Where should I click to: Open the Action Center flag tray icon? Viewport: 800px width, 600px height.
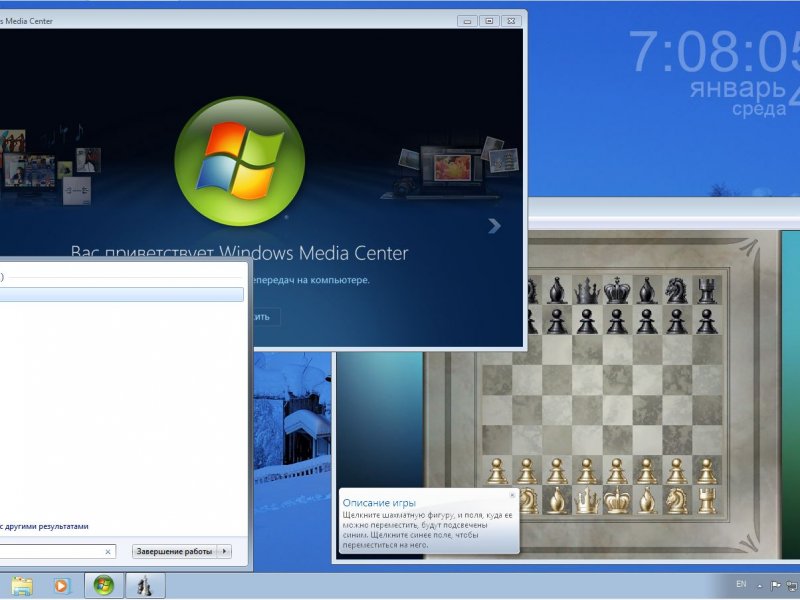click(x=776, y=585)
